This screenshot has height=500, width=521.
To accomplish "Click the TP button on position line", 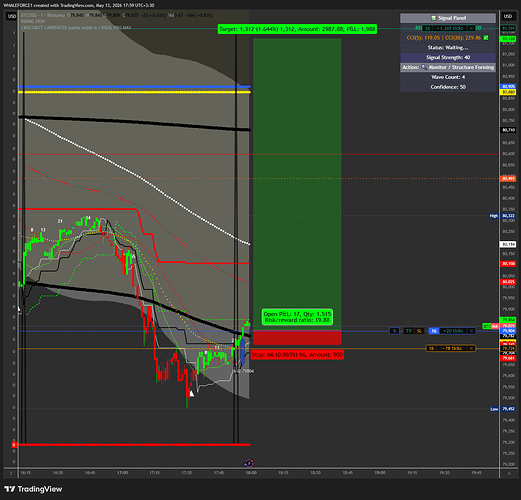I will coord(408,331).
